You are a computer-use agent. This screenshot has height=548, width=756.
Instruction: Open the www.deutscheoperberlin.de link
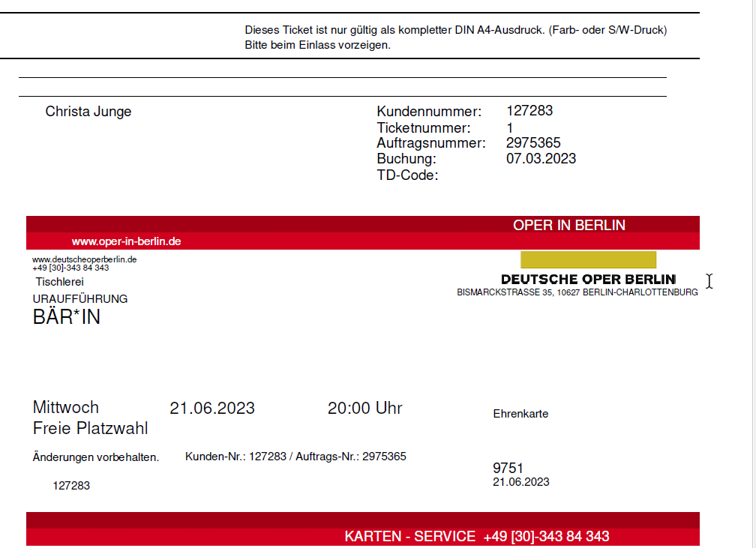point(84,259)
